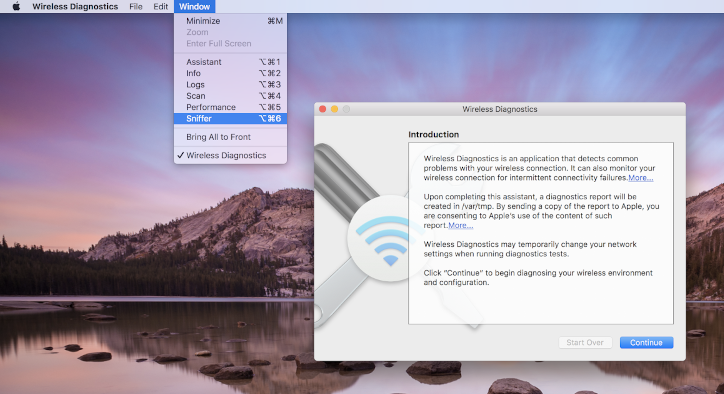Screen dimensions: 724x394
Task: Click the text 'Wireless Diagnostics may temporarily change'
Action: tap(530, 249)
